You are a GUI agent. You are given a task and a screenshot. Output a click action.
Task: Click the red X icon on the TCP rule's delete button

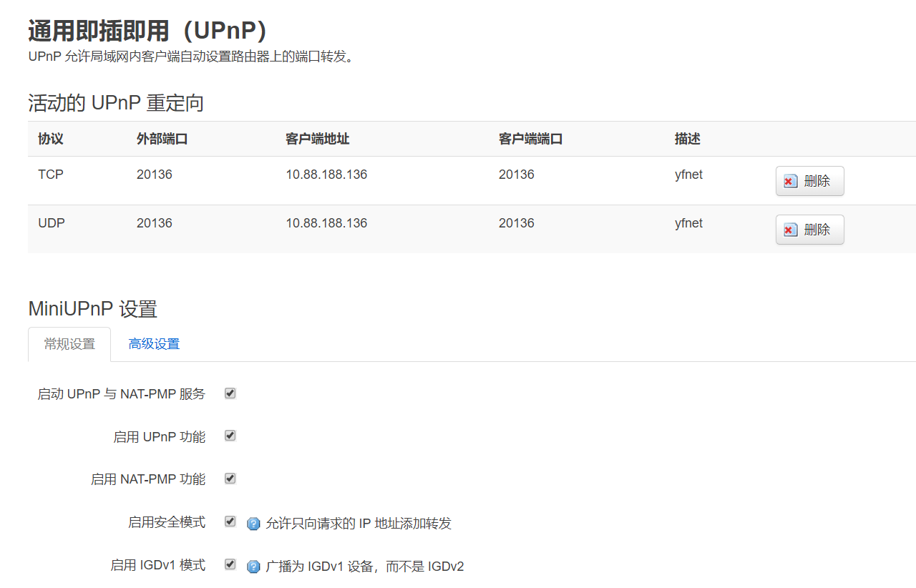pyautogui.click(x=790, y=181)
